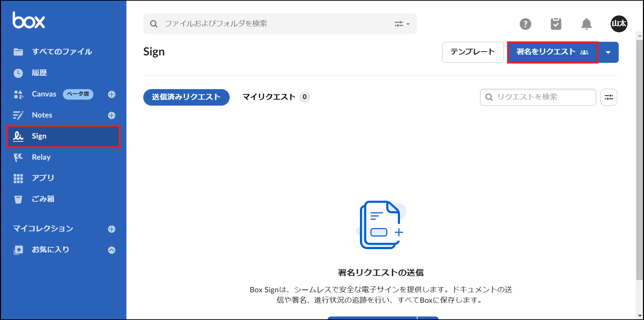
Task: Create a new Note with plus icon
Action: click(x=112, y=115)
